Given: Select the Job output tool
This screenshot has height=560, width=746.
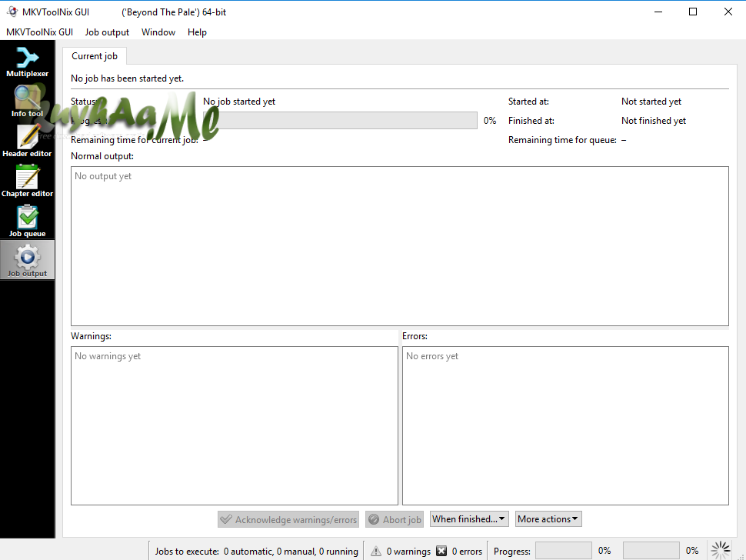Looking at the screenshot, I should pyautogui.click(x=27, y=260).
